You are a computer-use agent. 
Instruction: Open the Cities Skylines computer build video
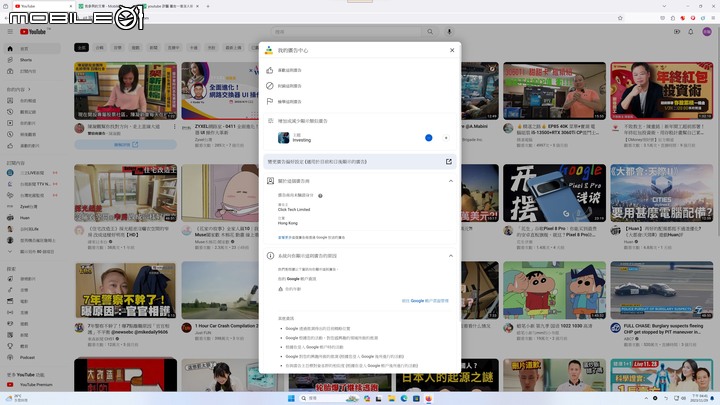(662, 193)
